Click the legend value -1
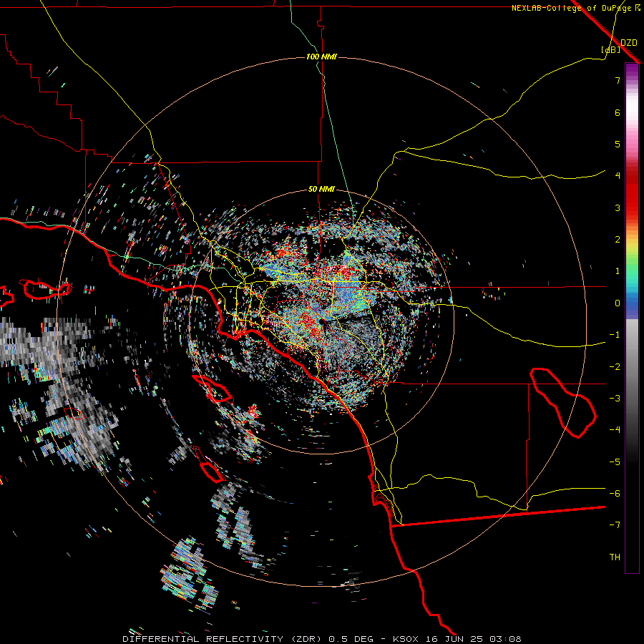Screen dimensions: 644x644 615,335
